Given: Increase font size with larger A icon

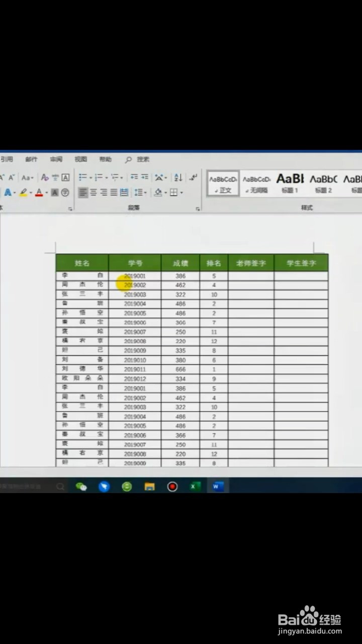Looking at the screenshot, I should point(2,177).
